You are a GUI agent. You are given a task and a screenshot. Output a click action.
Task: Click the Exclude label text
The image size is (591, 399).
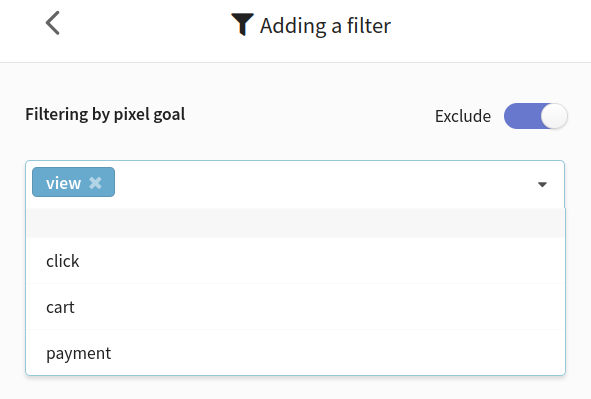(x=463, y=116)
